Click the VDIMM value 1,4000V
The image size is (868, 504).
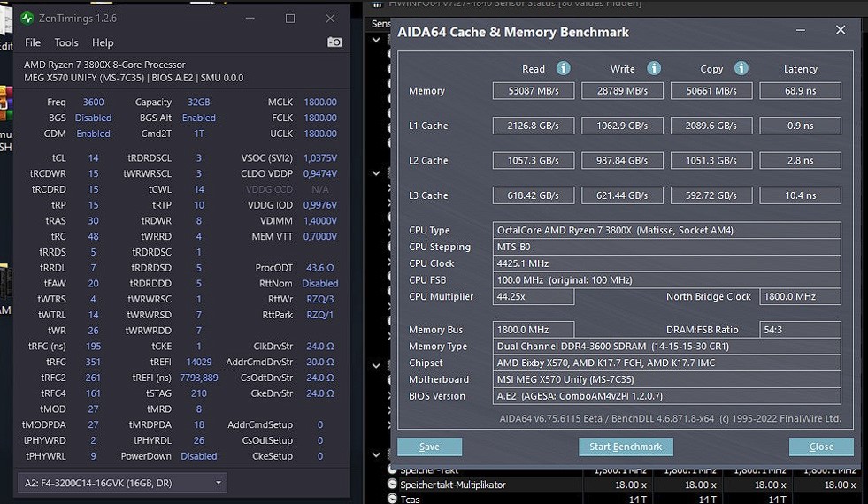click(x=320, y=221)
